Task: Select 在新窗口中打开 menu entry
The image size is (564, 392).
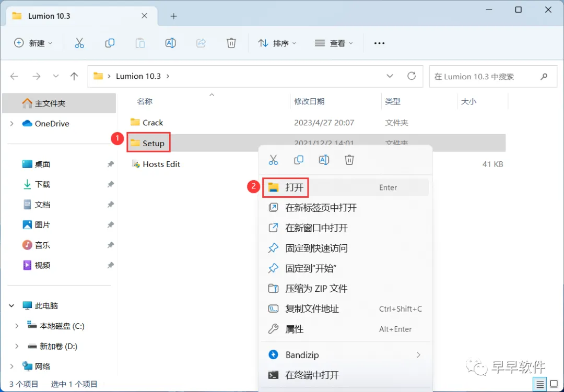Action: coord(345,228)
